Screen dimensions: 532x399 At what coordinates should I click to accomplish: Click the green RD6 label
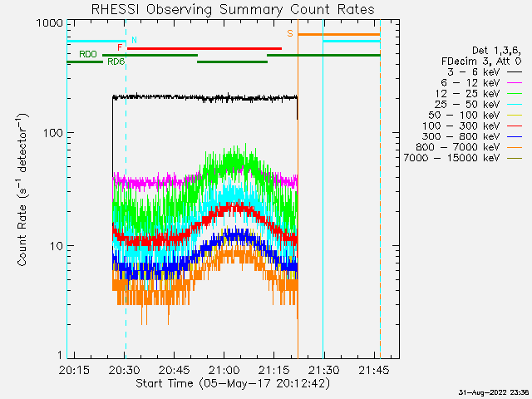pos(116,62)
